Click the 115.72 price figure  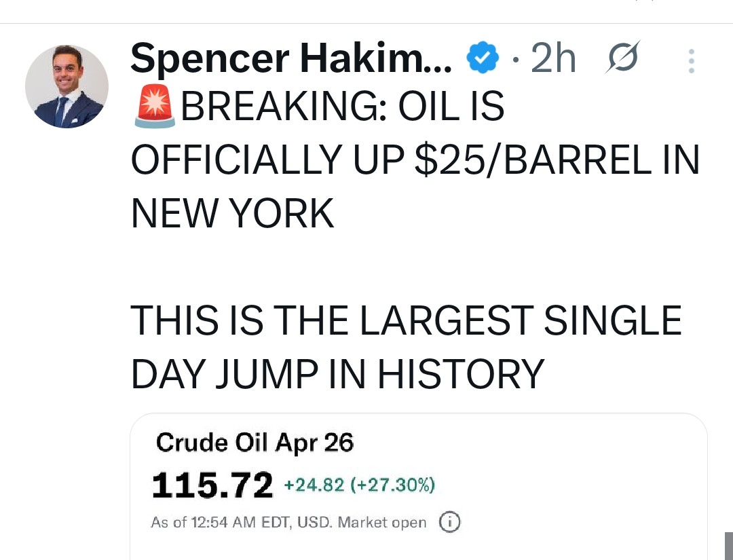click(212, 485)
